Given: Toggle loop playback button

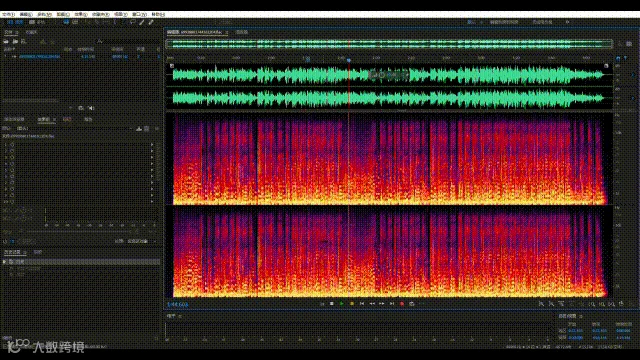Looking at the screenshot, I should [x=411, y=304].
